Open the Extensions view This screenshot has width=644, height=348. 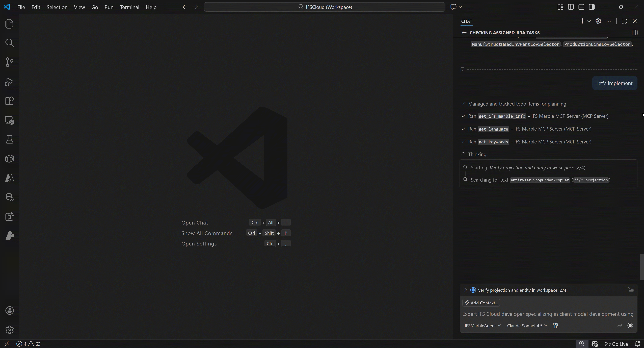tap(10, 101)
